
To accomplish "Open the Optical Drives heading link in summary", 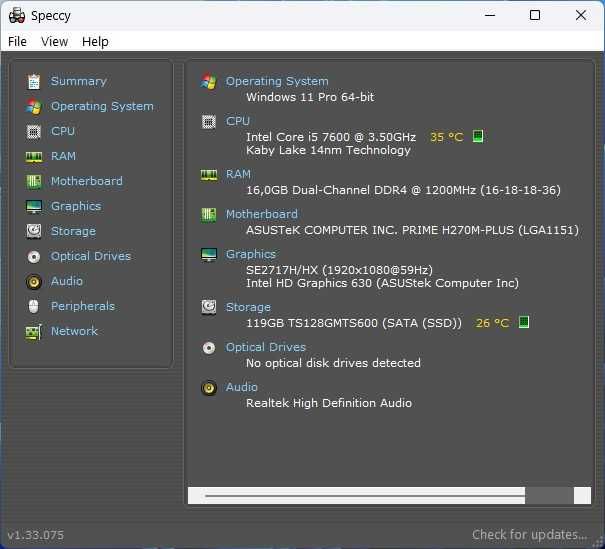I will pyautogui.click(x=266, y=347).
